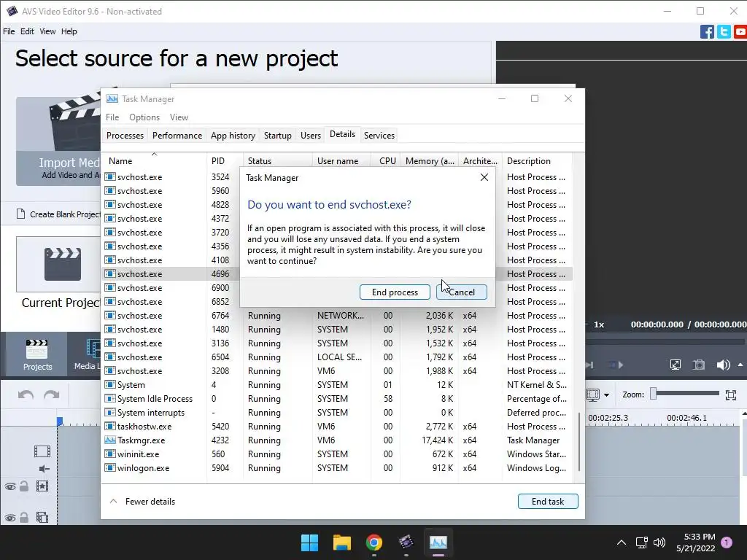
Task: Click AVS Video Editor taskbar icon
Action: tap(406, 542)
